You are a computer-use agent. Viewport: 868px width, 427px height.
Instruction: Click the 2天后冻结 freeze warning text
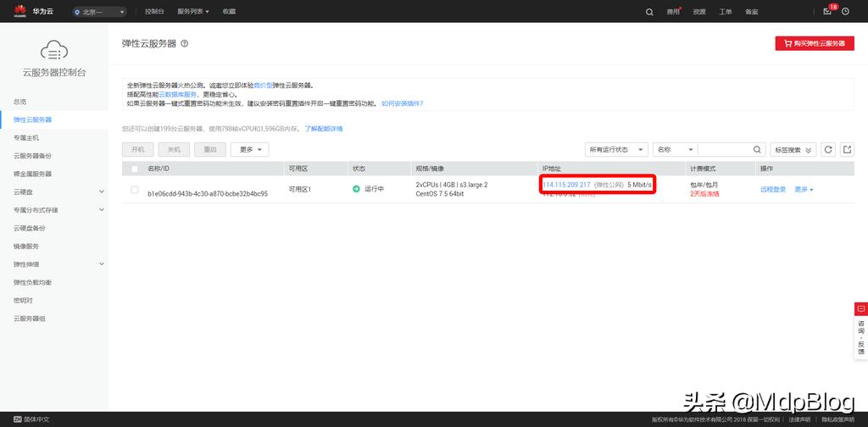pos(704,194)
